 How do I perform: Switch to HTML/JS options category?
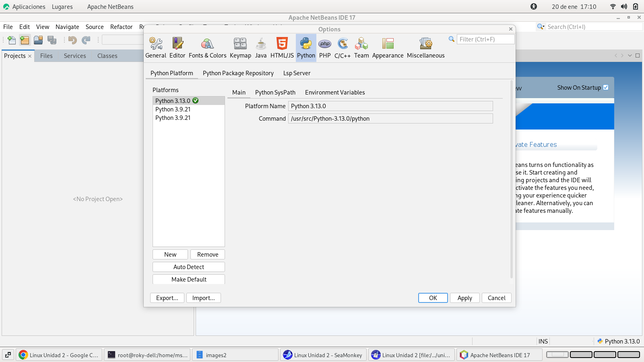tap(282, 47)
